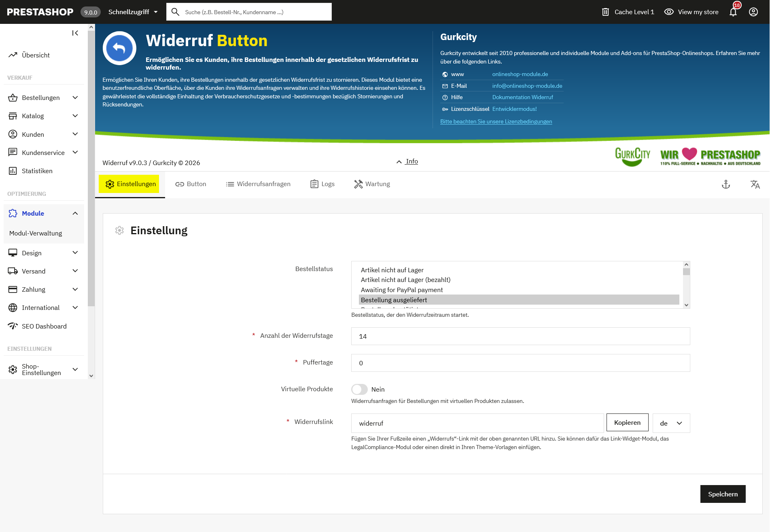Switch to the Einstellungen tab
This screenshot has height=532, width=770.
click(129, 184)
